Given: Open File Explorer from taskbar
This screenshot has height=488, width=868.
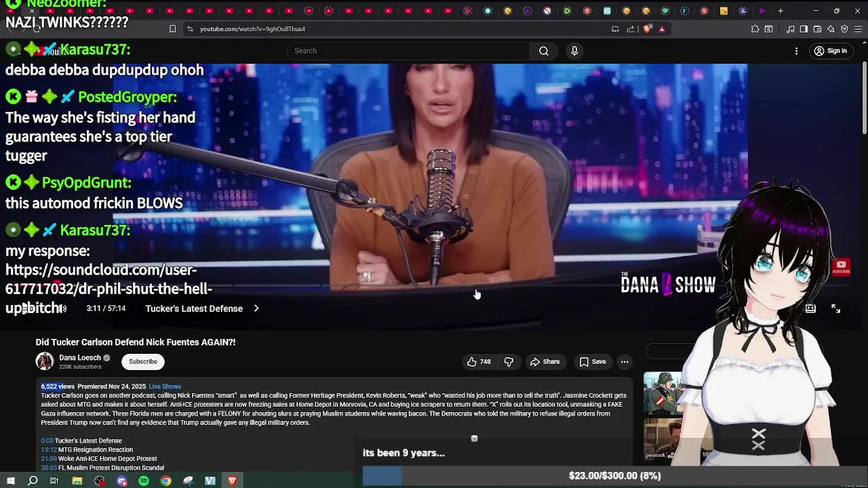Looking at the screenshot, I should (77, 481).
